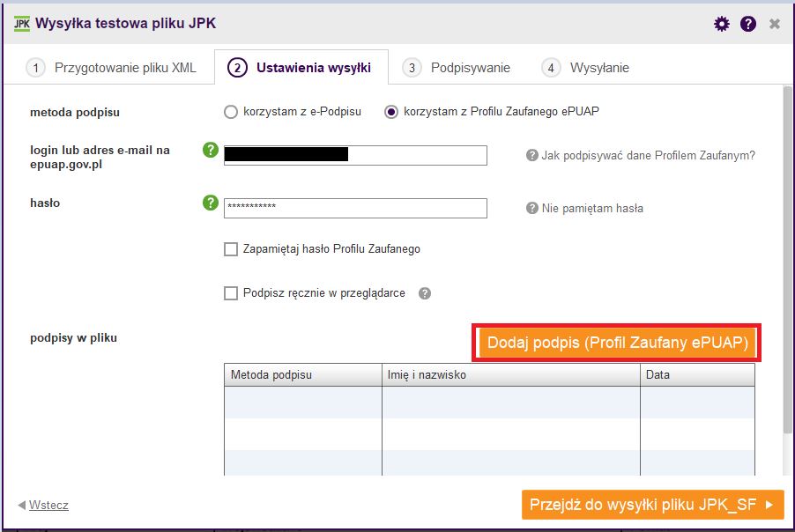Click the question icon before Jak podpisywać dane
The width and height of the screenshot is (795, 532).
pos(531,155)
